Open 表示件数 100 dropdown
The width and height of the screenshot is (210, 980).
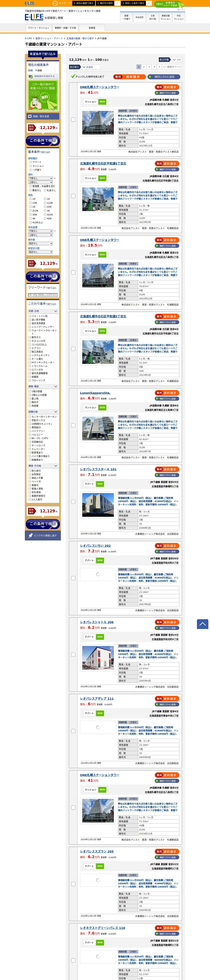(176, 60)
